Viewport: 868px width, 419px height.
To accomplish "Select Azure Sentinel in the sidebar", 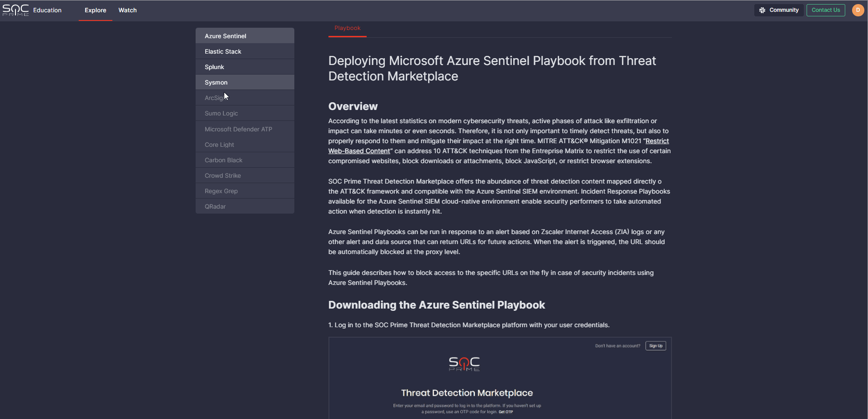I will [245, 36].
